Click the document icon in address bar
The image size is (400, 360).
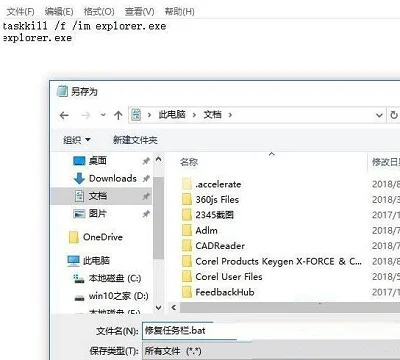click(136, 115)
